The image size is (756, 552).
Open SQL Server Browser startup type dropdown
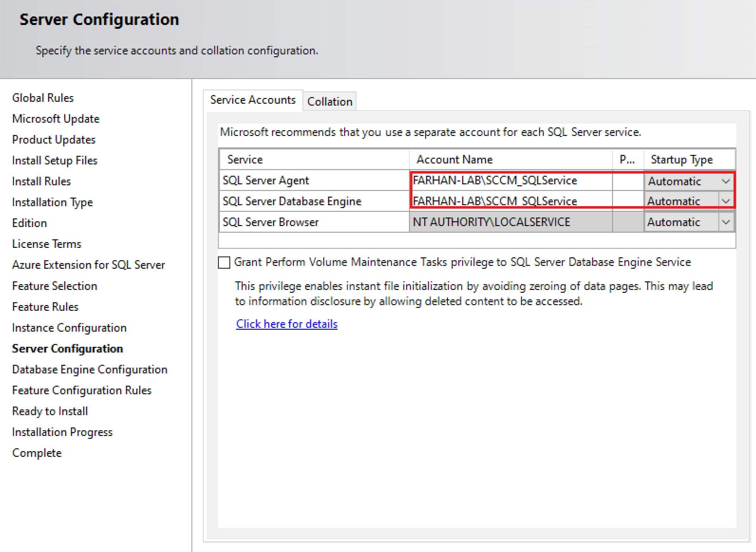pos(726,222)
